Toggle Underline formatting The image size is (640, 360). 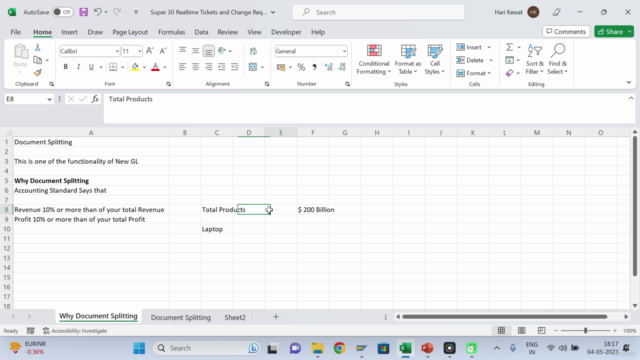(x=91, y=67)
